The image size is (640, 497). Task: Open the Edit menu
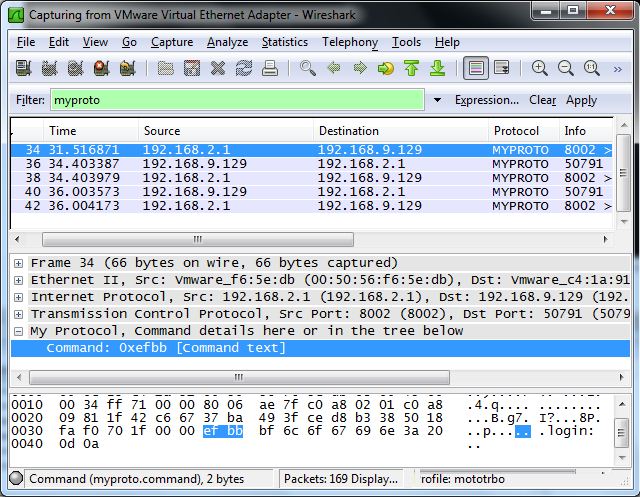(x=59, y=42)
